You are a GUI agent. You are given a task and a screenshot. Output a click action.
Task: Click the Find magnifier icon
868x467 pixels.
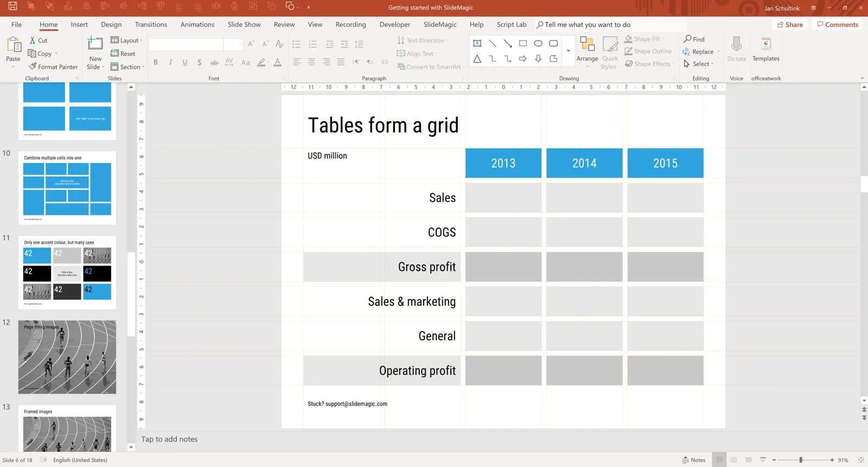click(687, 39)
